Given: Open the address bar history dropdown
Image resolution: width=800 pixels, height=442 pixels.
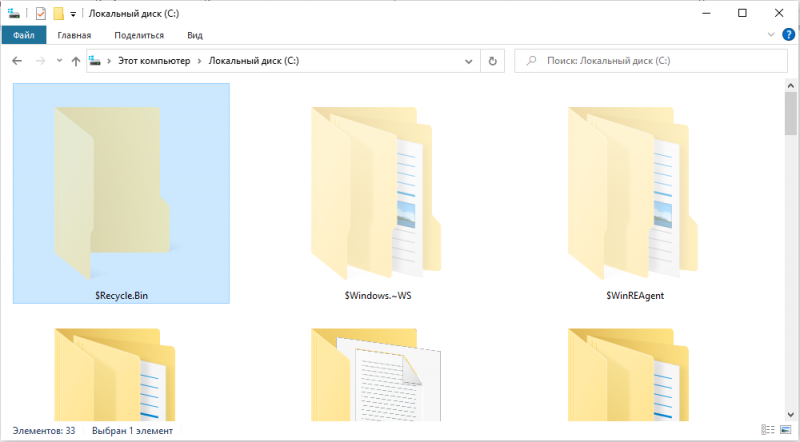Looking at the screenshot, I should 468,61.
